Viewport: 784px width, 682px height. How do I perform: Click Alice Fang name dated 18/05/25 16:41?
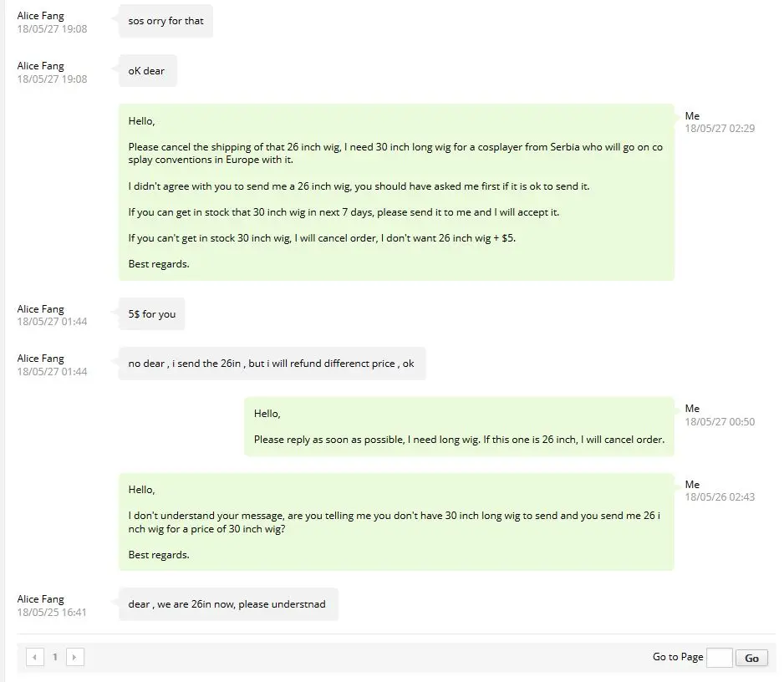pyautogui.click(x=40, y=599)
